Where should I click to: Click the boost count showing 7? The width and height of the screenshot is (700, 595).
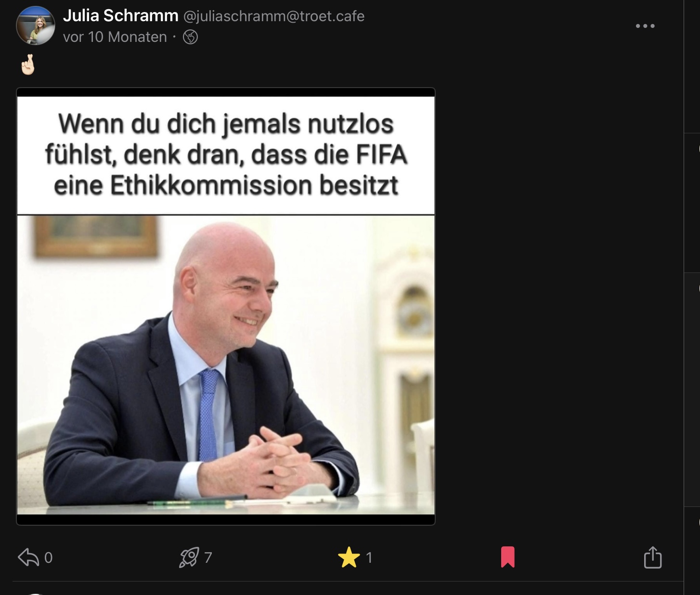208,557
